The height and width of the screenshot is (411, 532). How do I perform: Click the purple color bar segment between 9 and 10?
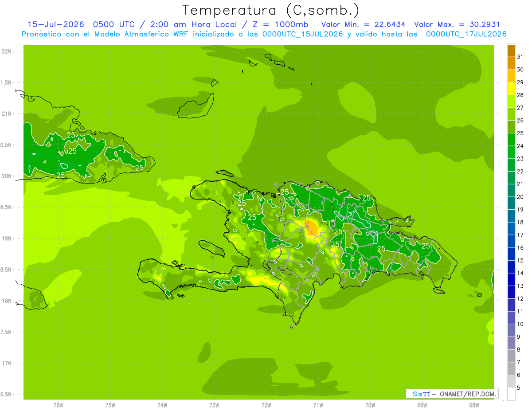click(x=511, y=331)
